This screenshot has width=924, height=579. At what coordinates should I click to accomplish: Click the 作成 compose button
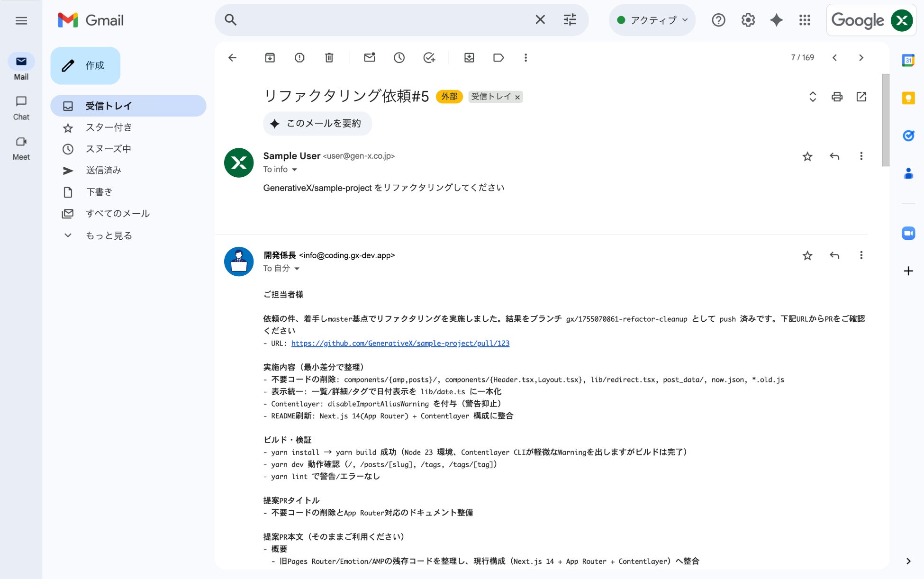click(85, 65)
